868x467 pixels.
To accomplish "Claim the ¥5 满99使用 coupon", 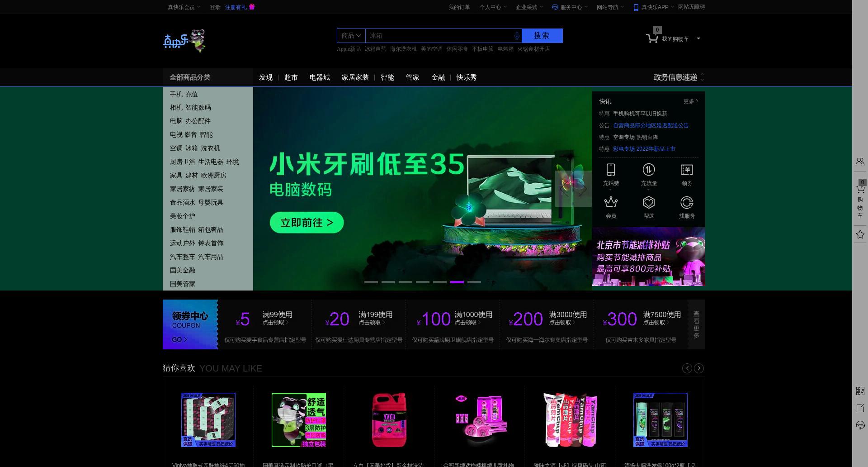I will 265,324.
